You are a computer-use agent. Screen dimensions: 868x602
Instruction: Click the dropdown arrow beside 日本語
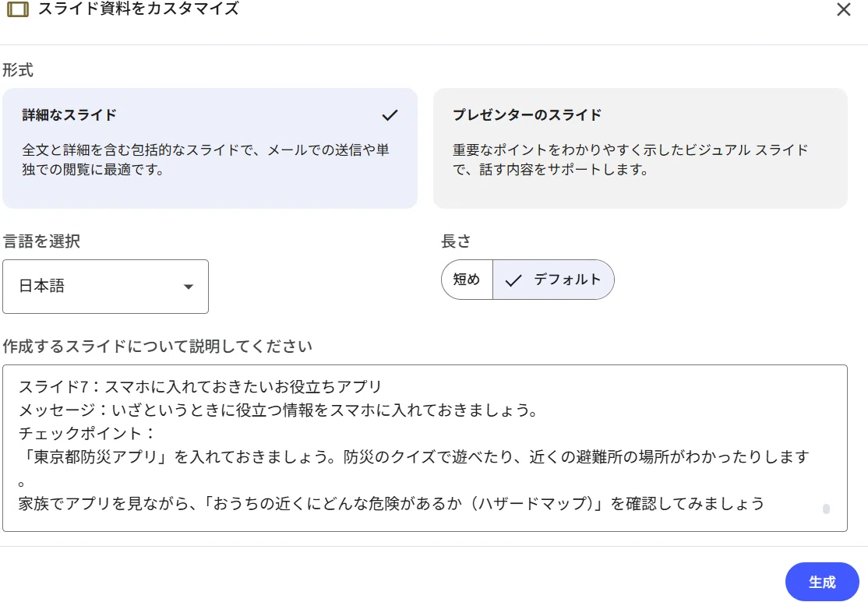pos(189,287)
